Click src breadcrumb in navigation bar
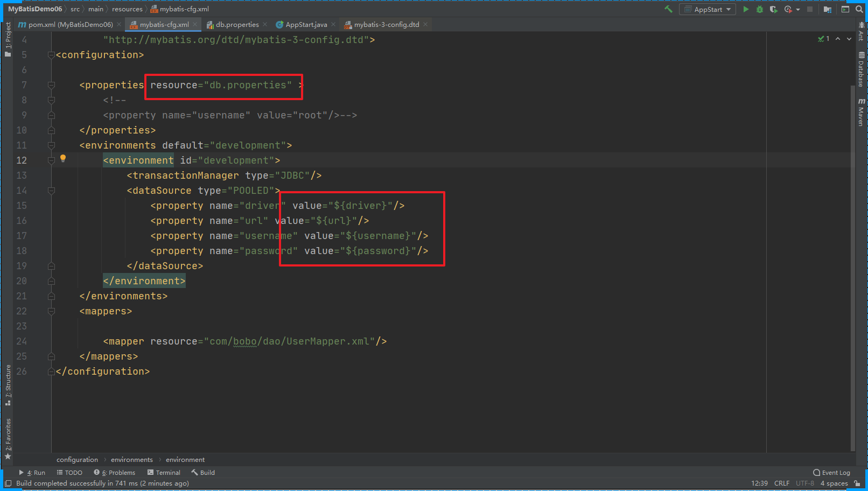 point(75,9)
